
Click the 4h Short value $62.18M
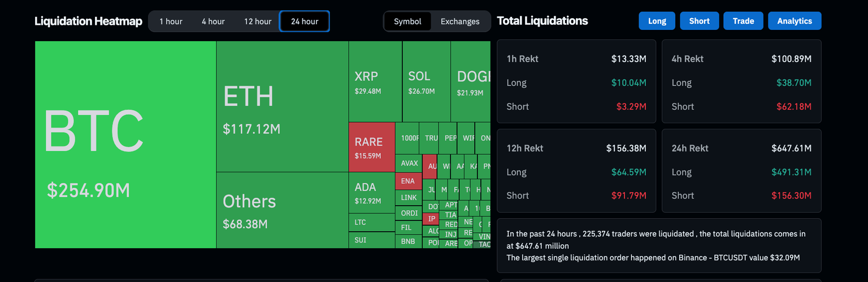(793, 106)
